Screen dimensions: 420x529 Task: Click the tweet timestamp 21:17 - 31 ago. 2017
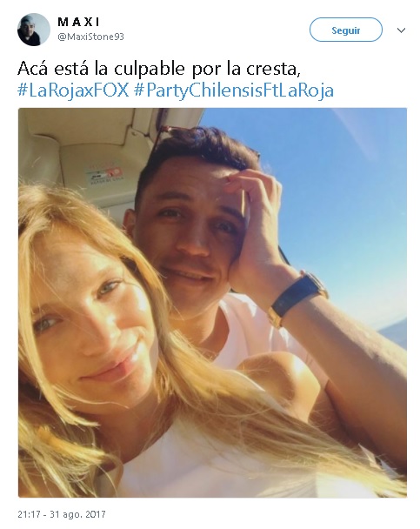(62, 514)
